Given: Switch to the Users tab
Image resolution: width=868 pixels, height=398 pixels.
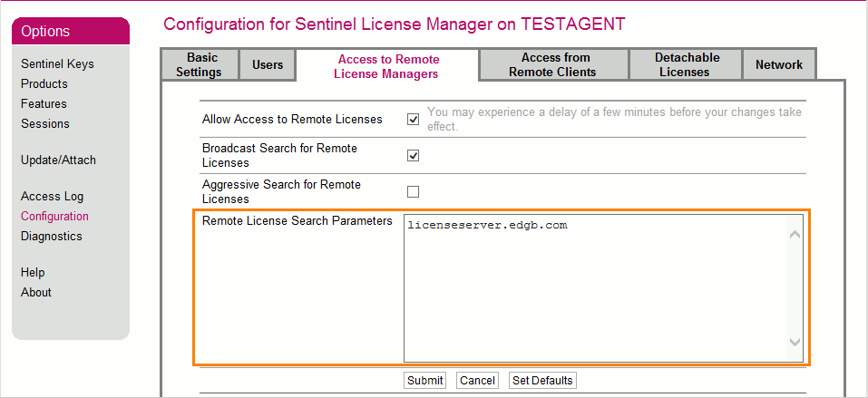Looking at the screenshot, I should [268, 64].
